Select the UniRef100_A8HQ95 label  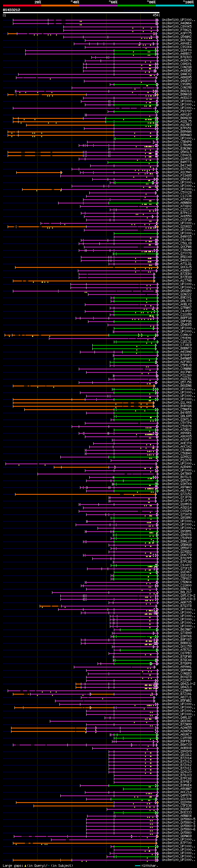[176, 78]
